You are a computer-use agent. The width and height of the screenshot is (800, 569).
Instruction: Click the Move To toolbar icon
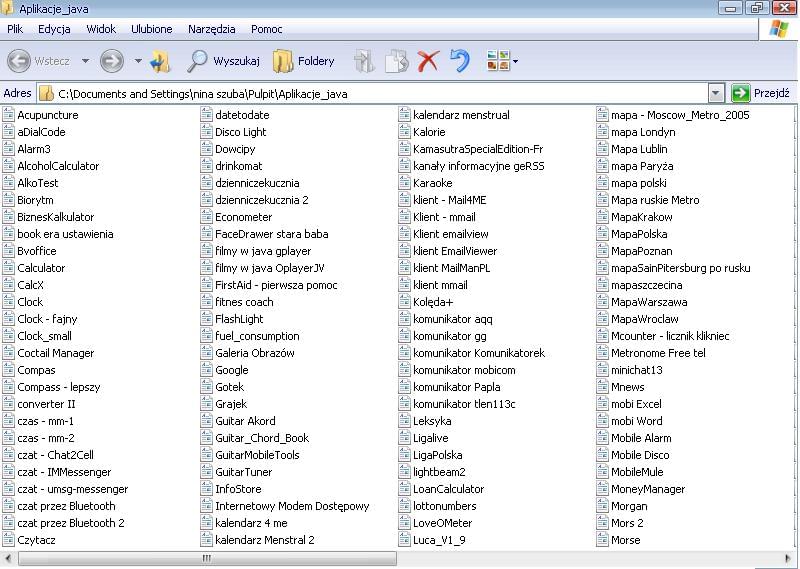pos(364,61)
